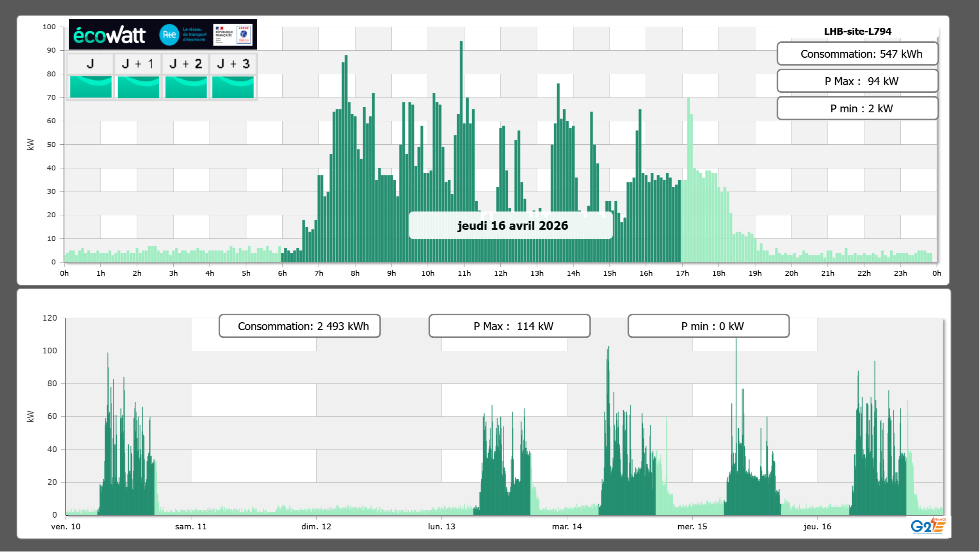Click the P min : 2 kW box
The width and height of the screenshot is (980, 552).
point(857,108)
